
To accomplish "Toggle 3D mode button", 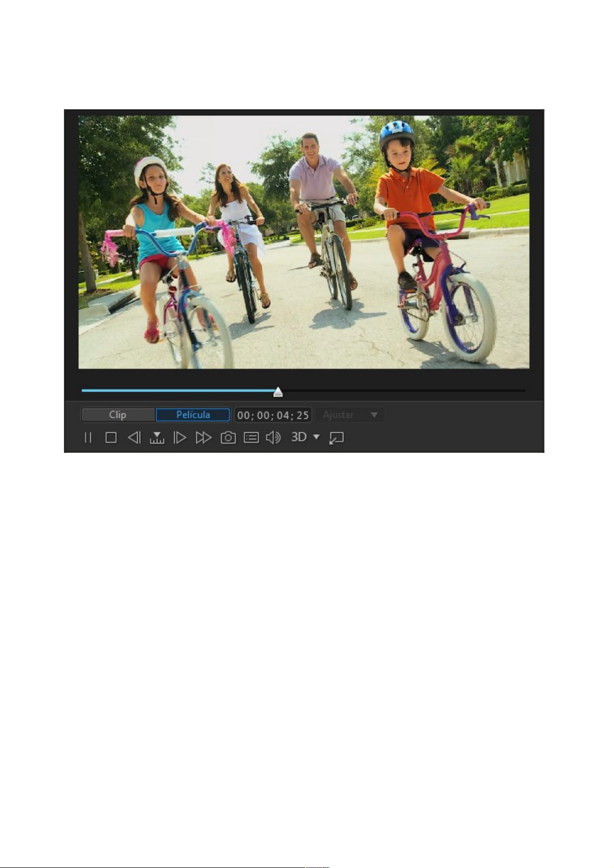I will coord(299,437).
